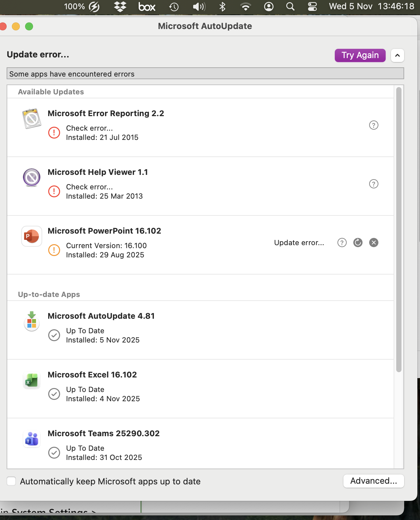
Task: Click the Teams up-to-date checkmark icon
Action: click(54, 453)
